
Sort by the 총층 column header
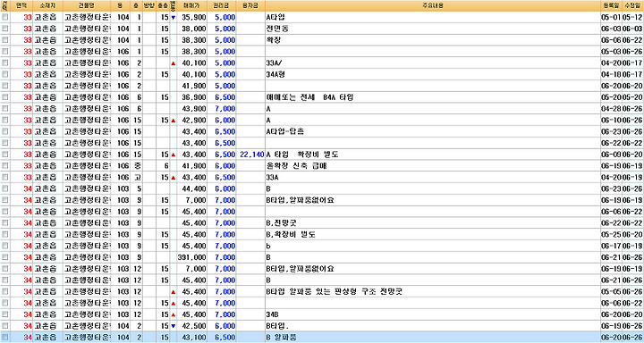coord(162,5)
